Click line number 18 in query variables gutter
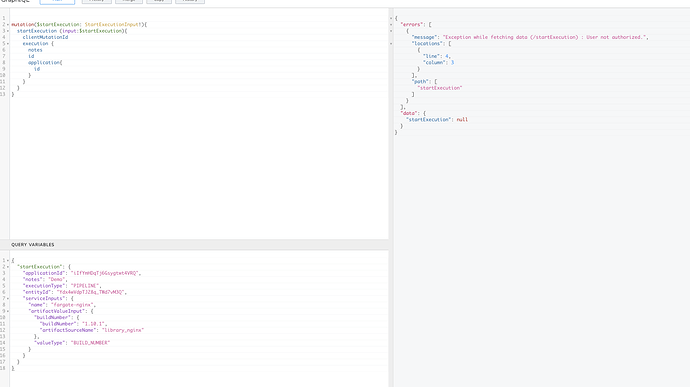The width and height of the screenshot is (690, 387). [x=3, y=368]
